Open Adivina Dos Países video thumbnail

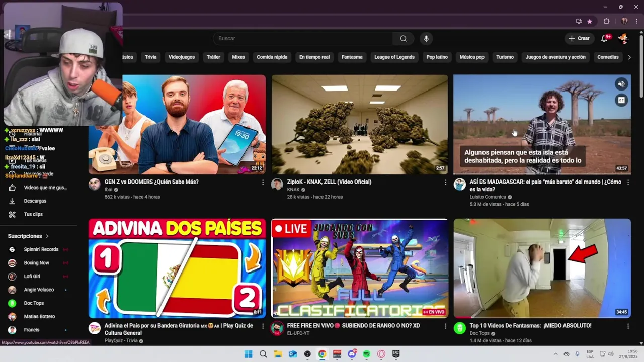pos(177,268)
